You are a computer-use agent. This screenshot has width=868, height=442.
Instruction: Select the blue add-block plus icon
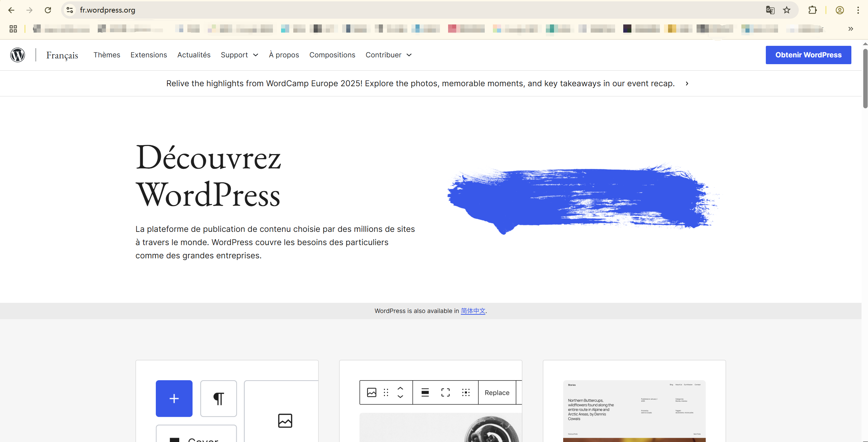pos(174,398)
